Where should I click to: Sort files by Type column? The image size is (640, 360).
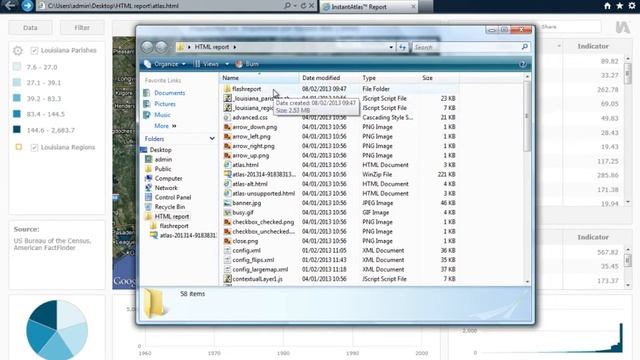389,78
